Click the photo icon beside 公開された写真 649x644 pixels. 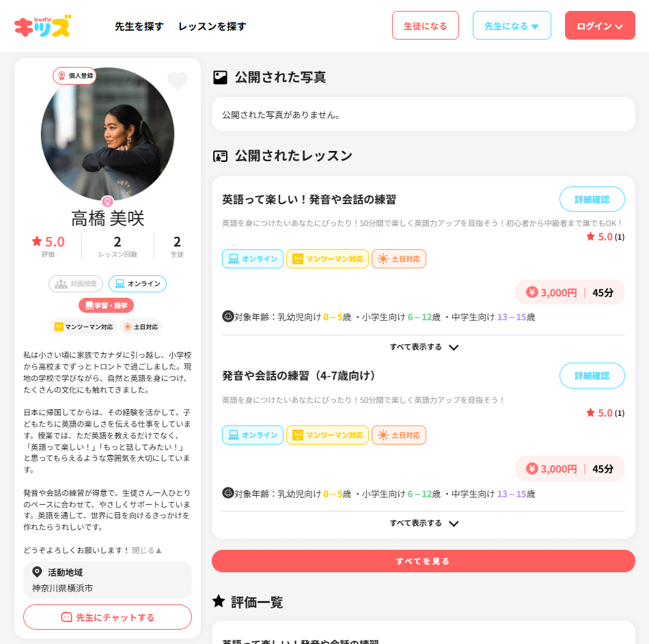(220, 77)
